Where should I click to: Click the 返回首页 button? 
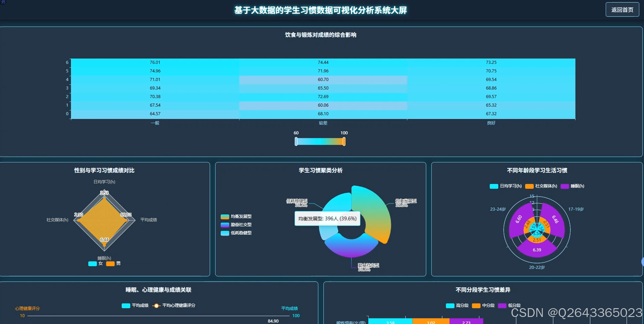click(x=622, y=9)
